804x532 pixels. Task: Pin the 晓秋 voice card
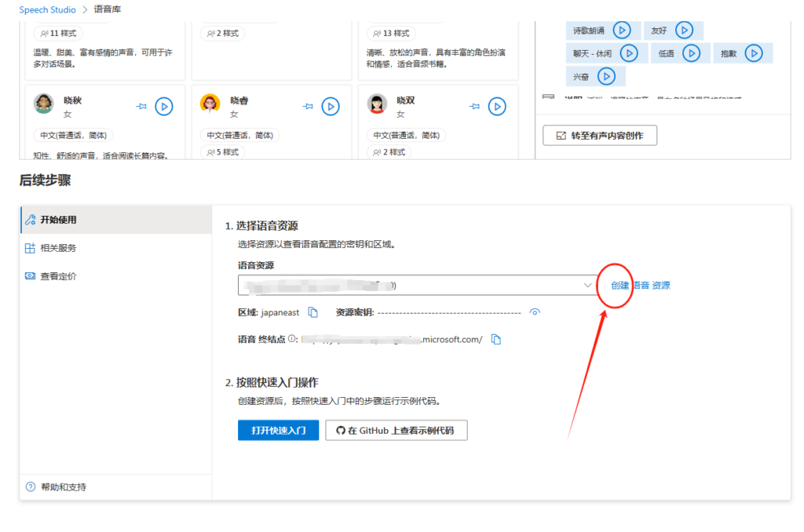[142, 106]
